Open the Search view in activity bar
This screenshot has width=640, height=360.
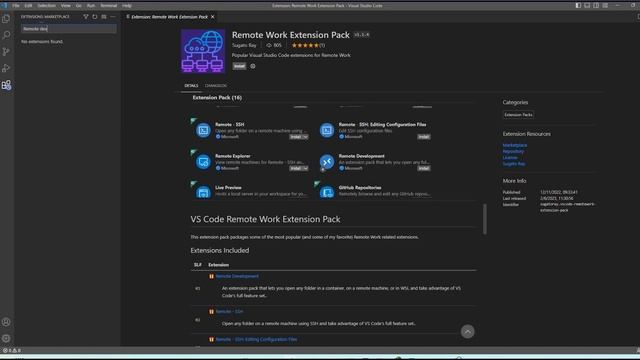(x=6, y=35)
